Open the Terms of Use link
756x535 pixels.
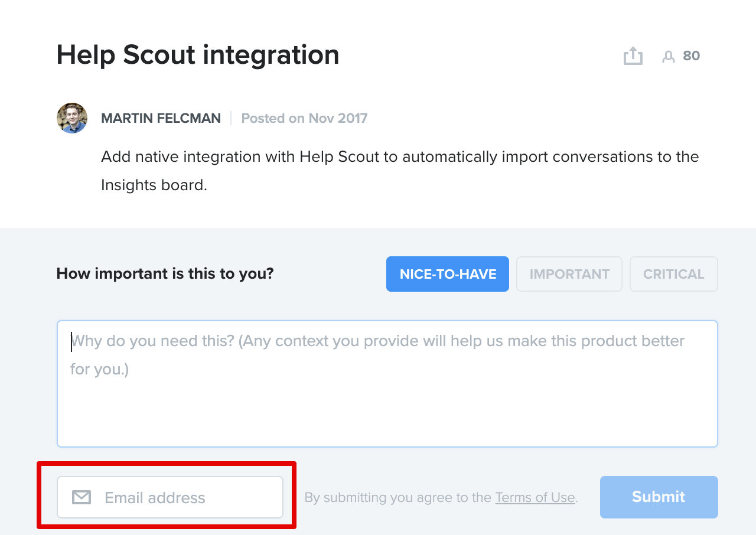coord(535,497)
